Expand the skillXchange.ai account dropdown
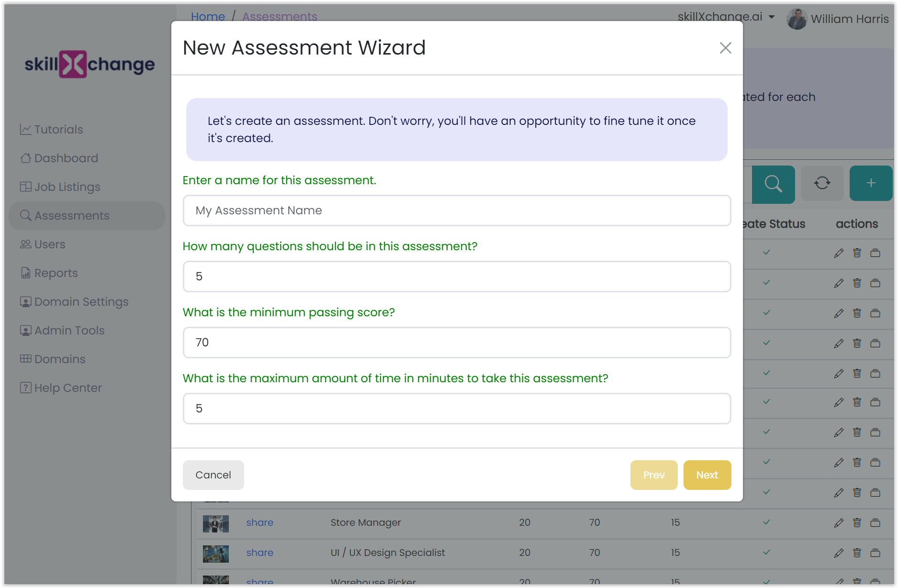 [x=771, y=17]
